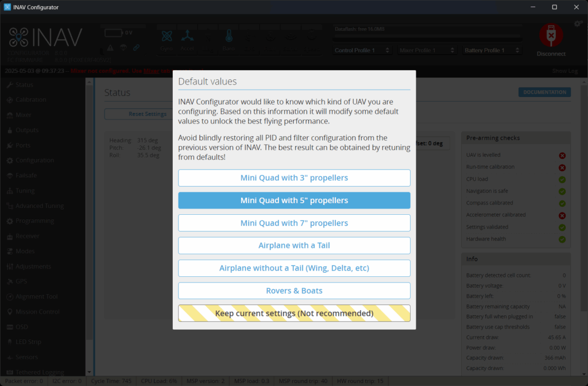Choose Mini Quad with 5" propellers
Viewport: 588px width, 386px height.
[x=294, y=200]
